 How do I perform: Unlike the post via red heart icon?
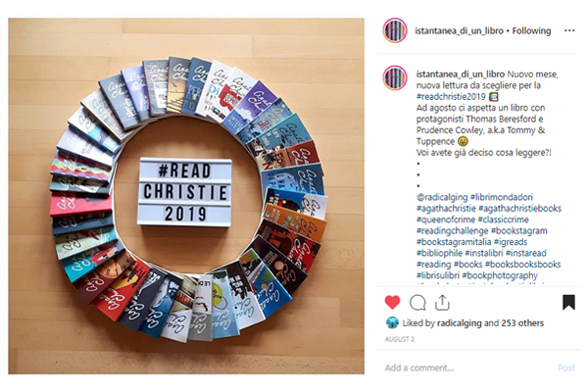click(392, 303)
